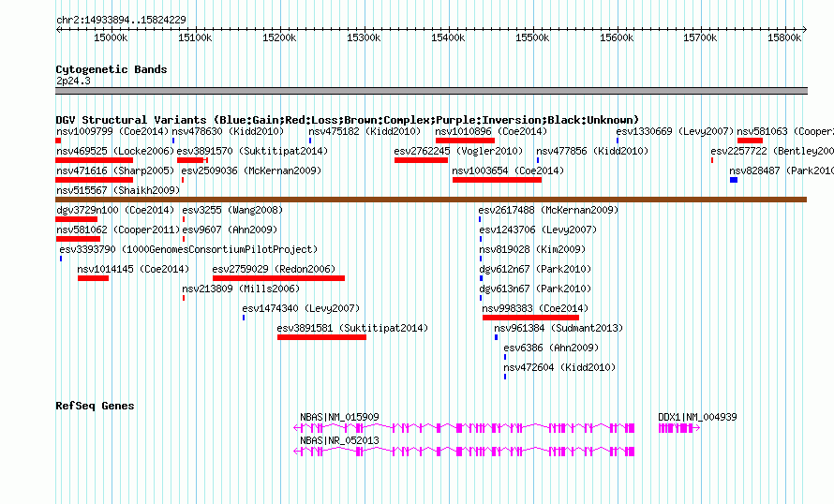Viewport: 834px width, 504px height.
Task: Select the NBAS NM_015909 exon track
Action: coord(464,428)
